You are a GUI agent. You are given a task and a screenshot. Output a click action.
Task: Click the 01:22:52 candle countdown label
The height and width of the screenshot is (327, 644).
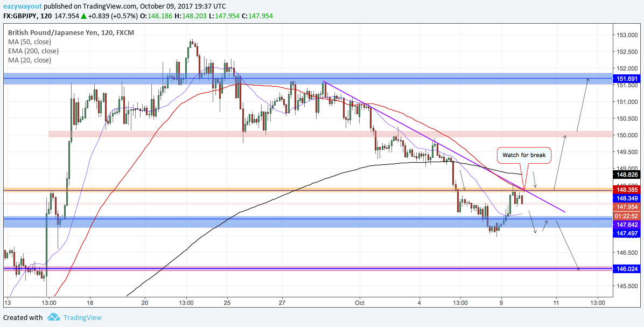pyautogui.click(x=627, y=216)
